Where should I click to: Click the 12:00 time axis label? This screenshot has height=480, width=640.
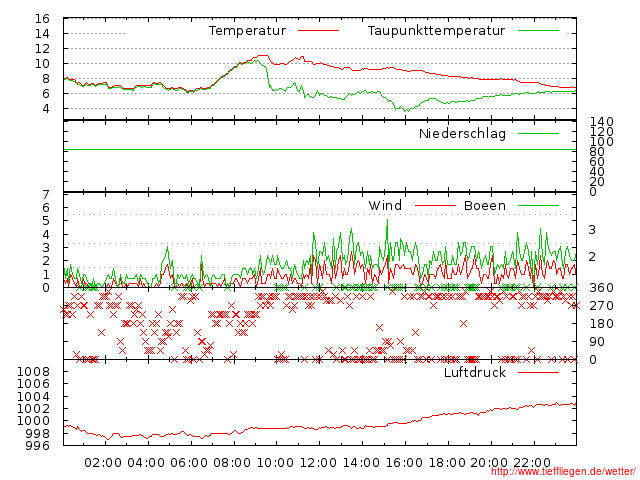coord(318,462)
